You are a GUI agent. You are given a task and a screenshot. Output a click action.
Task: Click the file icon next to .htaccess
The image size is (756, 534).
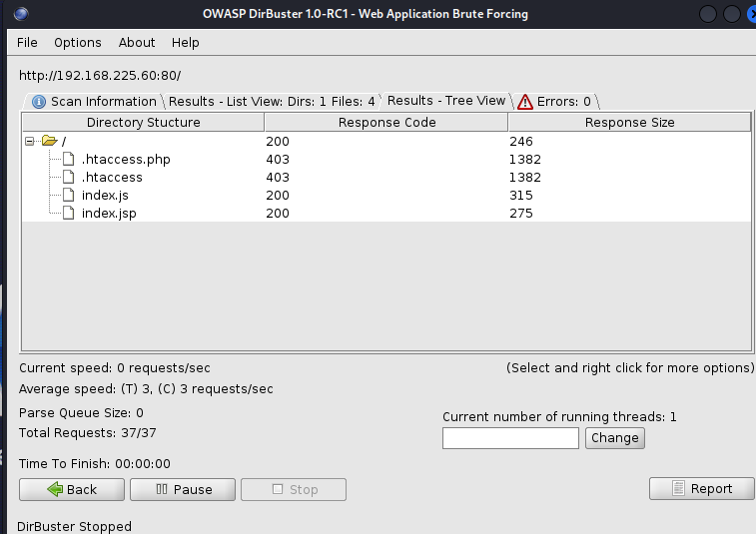pyautogui.click(x=69, y=177)
